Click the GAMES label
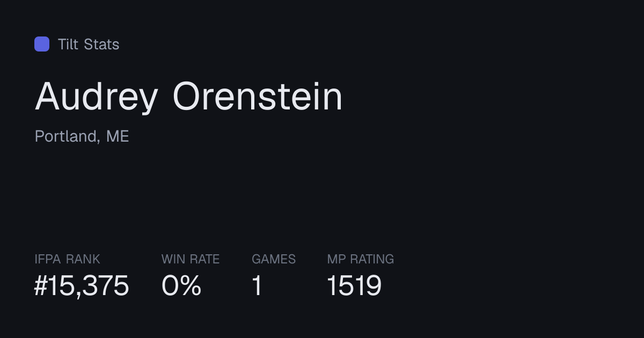 coord(274,259)
